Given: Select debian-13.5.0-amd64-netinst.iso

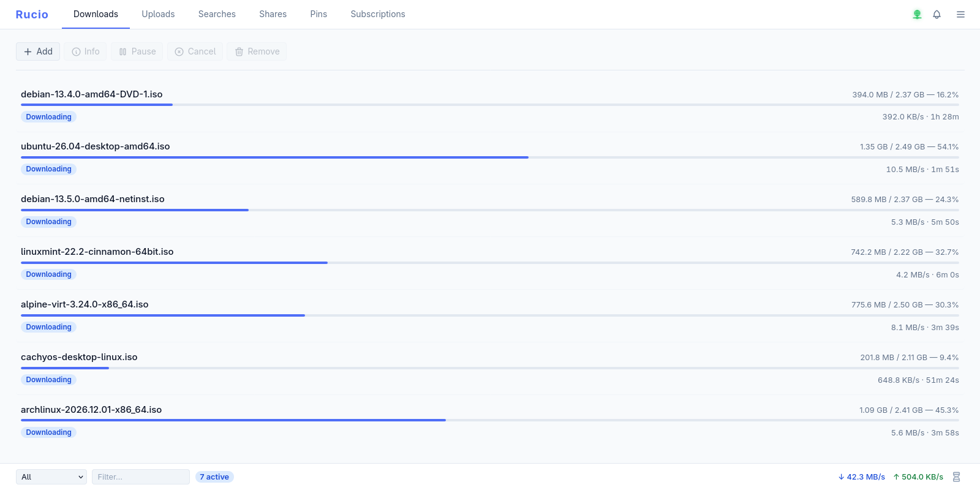Looking at the screenshot, I should [92, 199].
